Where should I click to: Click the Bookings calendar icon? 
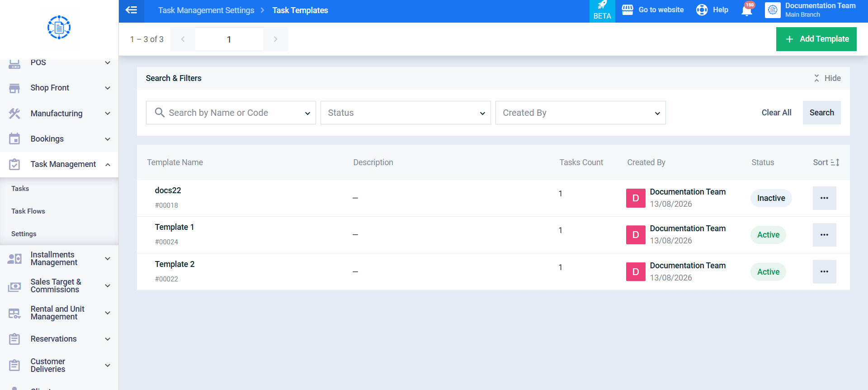tap(14, 139)
